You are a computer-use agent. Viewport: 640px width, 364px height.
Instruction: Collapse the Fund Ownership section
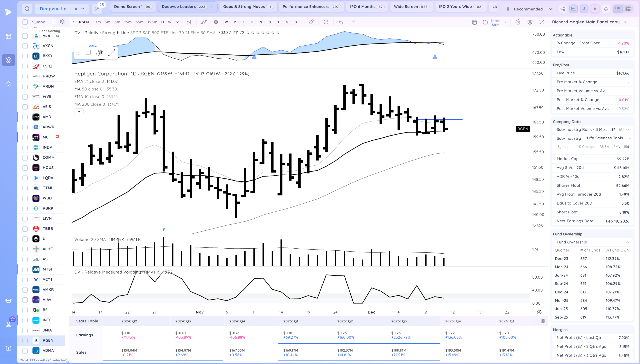(x=627, y=242)
